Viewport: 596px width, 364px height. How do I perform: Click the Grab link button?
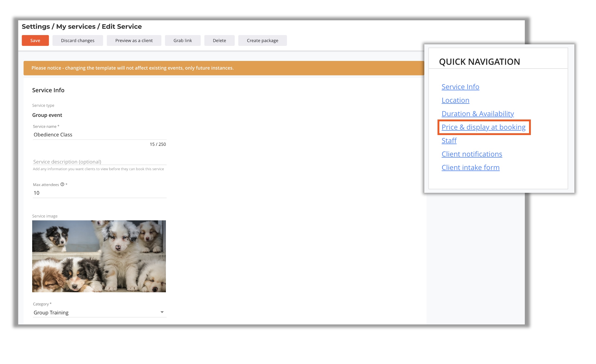click(x=182, y=40)
